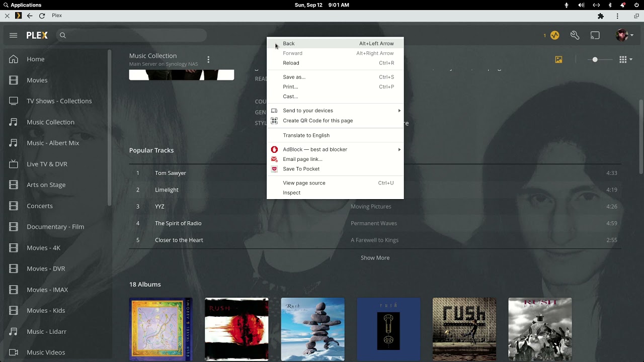Screen dimensions: 644x362
Task: Select Inspect in context menu
Action: click(x=335, y=193)
